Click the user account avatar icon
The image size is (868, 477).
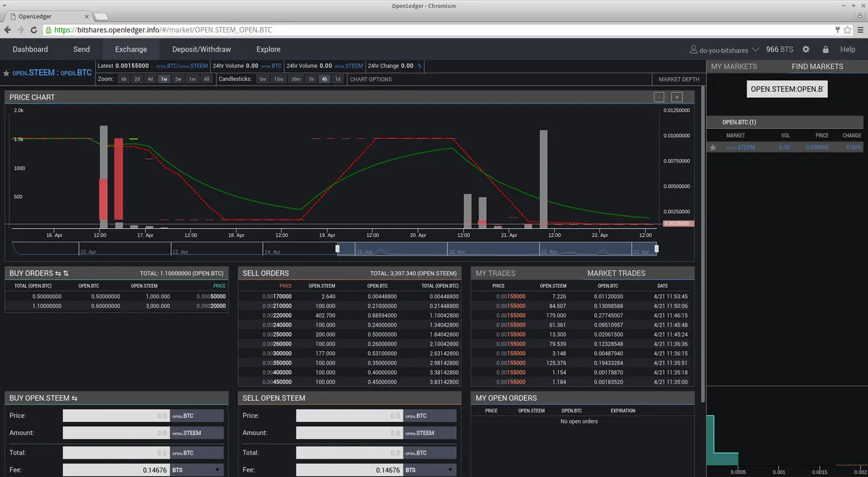[694, 50]
